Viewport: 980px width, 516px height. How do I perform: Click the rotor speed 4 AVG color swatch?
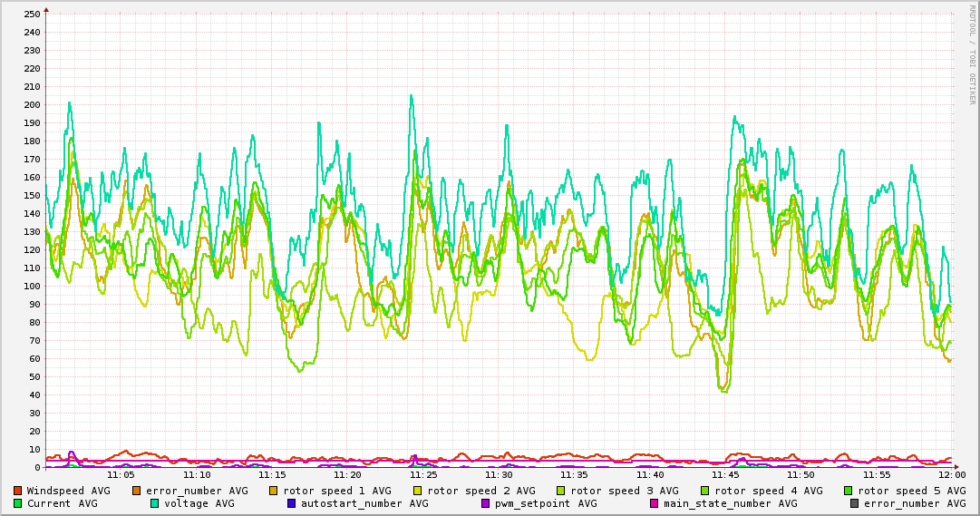tap(705, 491)
